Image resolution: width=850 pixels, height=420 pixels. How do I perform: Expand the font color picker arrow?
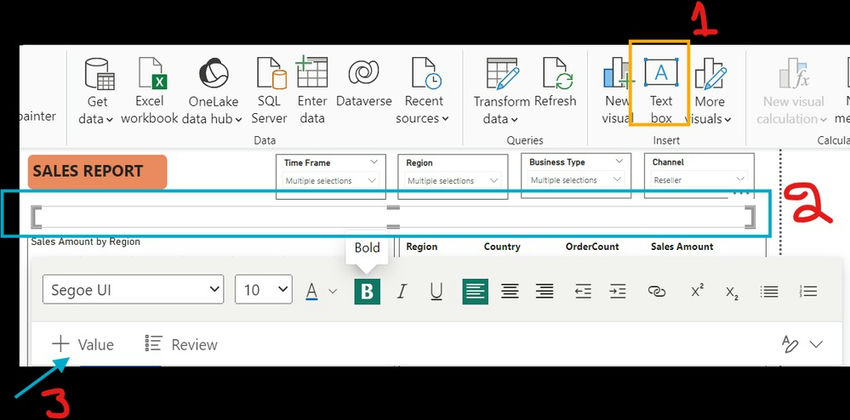(x=333, y=292)
